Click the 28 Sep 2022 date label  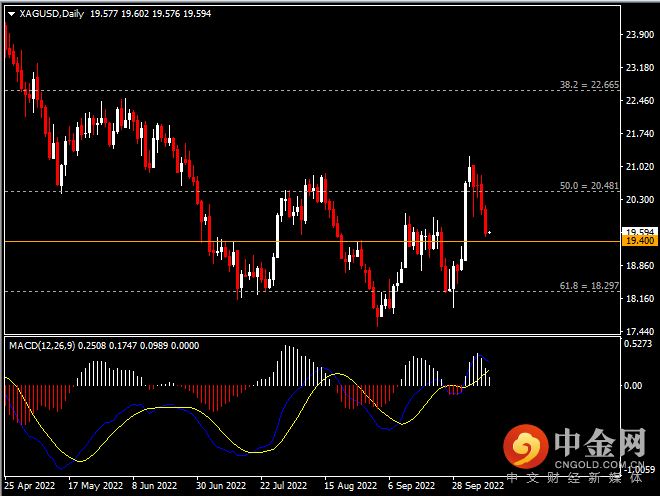478,485
